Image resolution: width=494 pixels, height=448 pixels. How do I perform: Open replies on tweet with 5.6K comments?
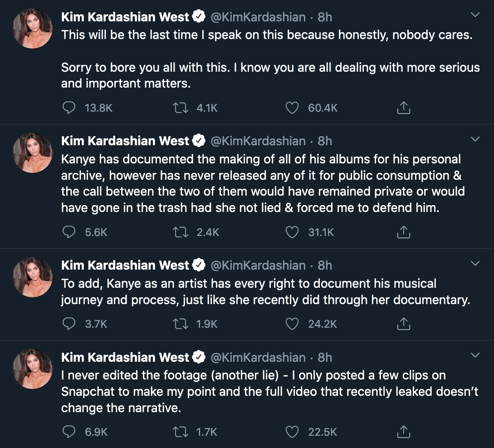(69, 232)
